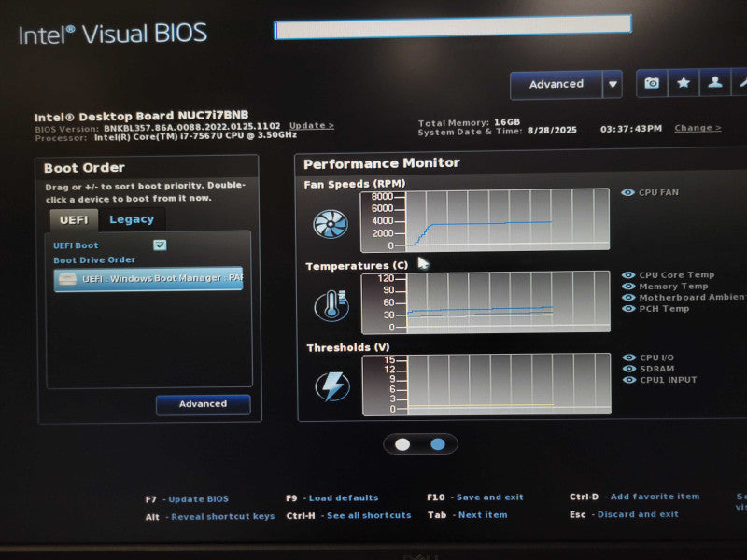Hide the CPU Core Temp line

[x=628, y=274]
